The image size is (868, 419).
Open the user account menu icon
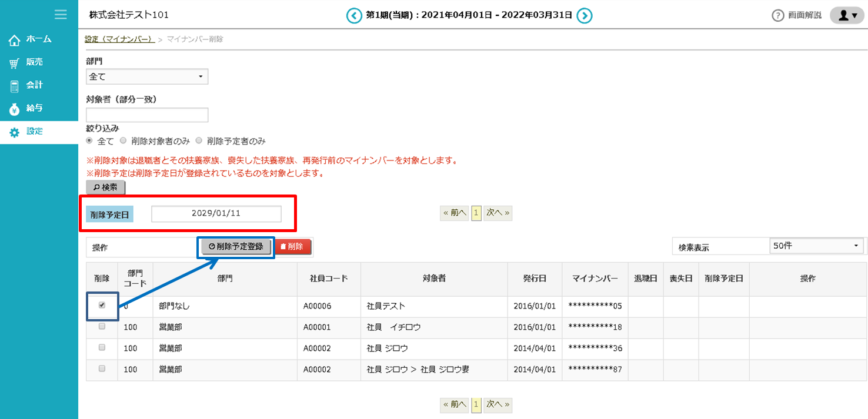click(846, 16)
